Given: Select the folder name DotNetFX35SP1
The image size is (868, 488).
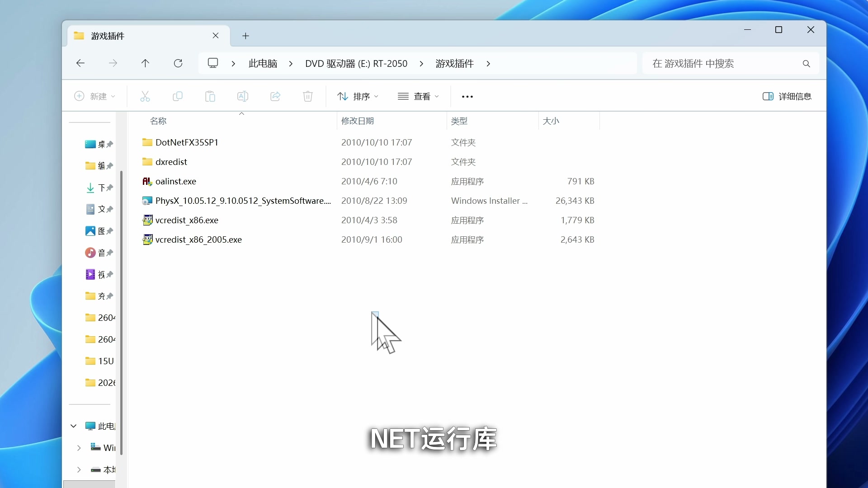Looking at the screenshot, I should pos(187,142).
